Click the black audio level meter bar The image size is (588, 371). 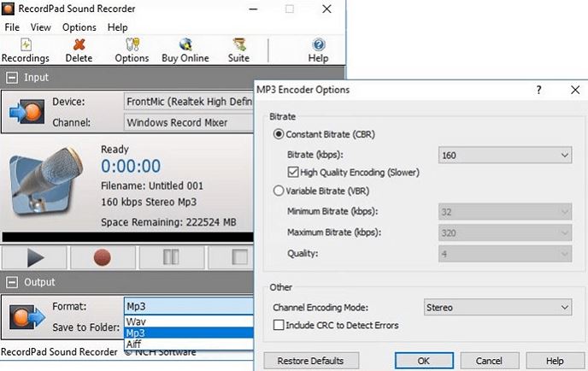127,237
